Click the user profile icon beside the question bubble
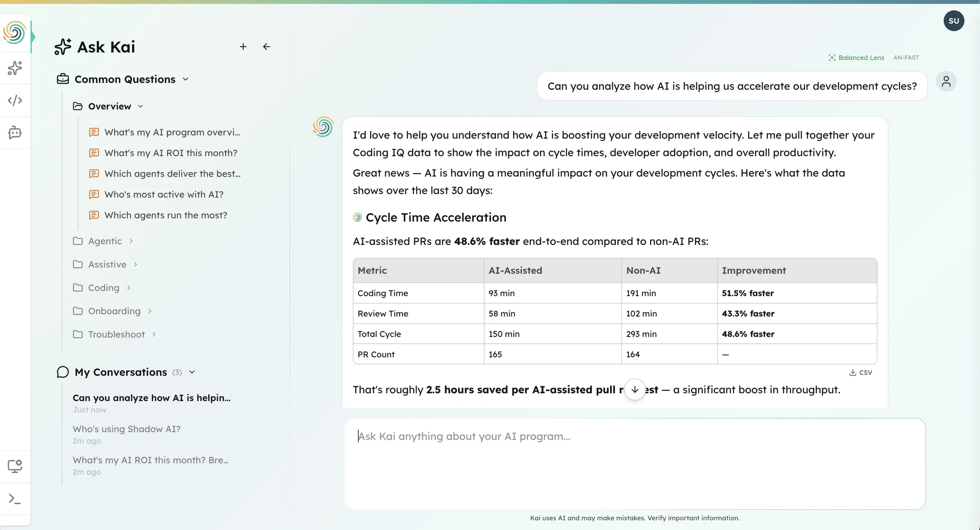The image size is (980, 530). [947, 81]
